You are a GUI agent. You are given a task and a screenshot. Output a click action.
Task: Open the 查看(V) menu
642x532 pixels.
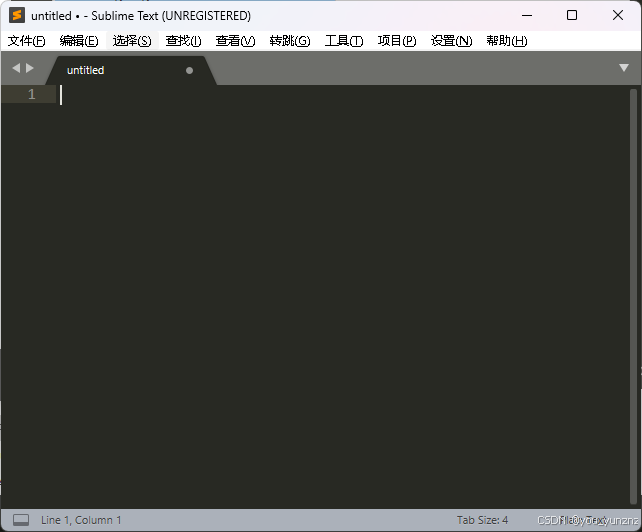(x=235, y=41)
